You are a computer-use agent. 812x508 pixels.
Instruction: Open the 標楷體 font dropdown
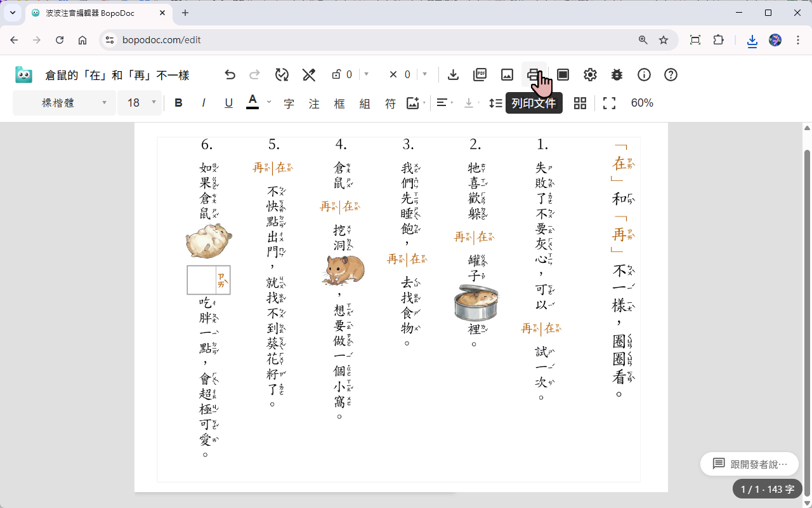click(x=63, y=103)
